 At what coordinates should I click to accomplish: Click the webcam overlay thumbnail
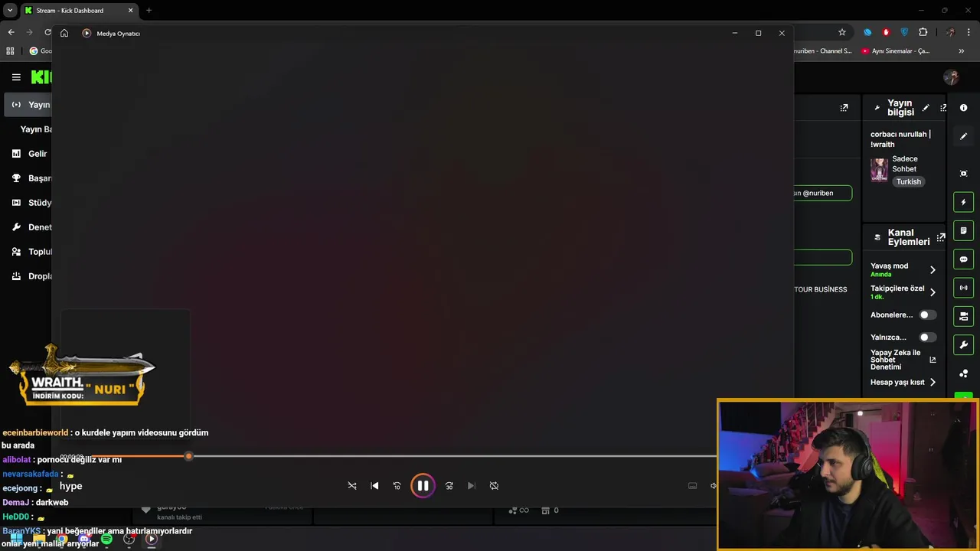(x=848, y=474)
